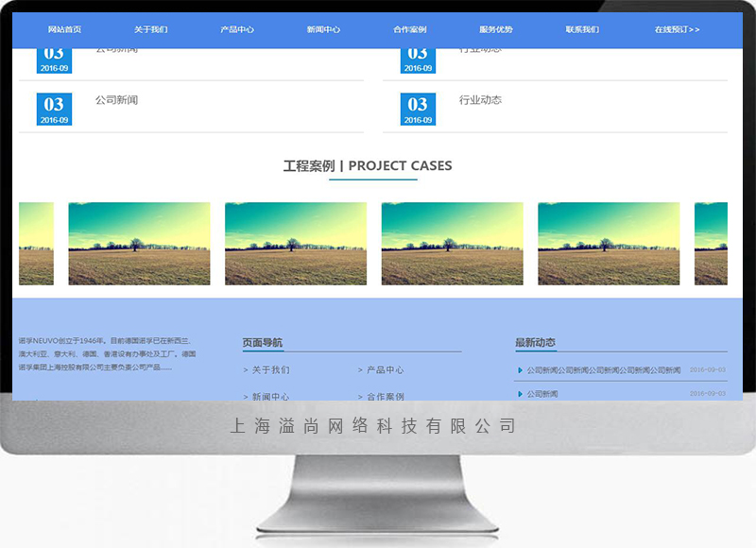
Task: Go to the 联系我们 navigation item
Action: (582, 29)
